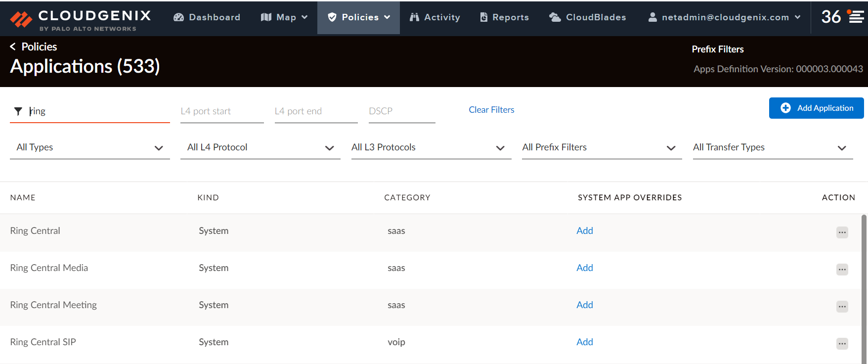Add override for Ring Central SIP

click(584, 342)
